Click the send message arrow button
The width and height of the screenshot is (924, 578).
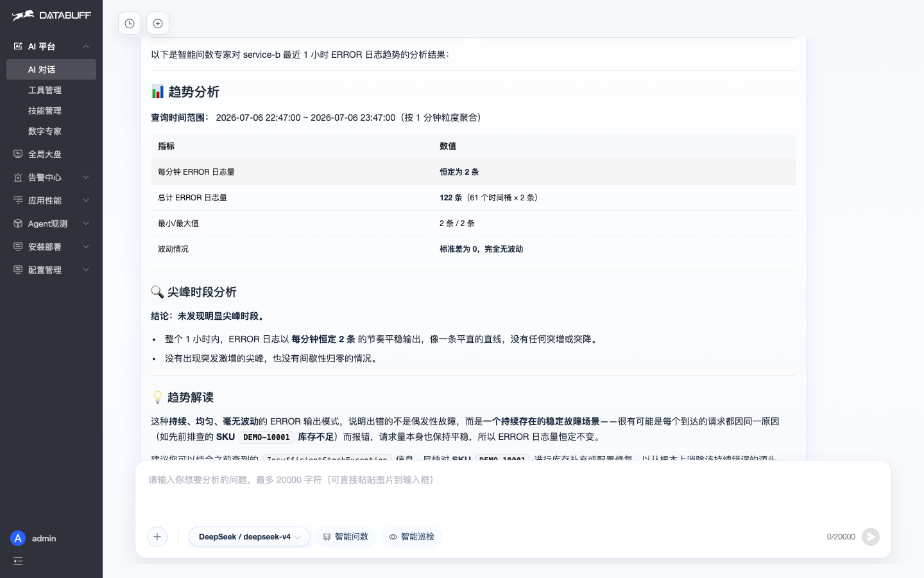pos(871,537)
